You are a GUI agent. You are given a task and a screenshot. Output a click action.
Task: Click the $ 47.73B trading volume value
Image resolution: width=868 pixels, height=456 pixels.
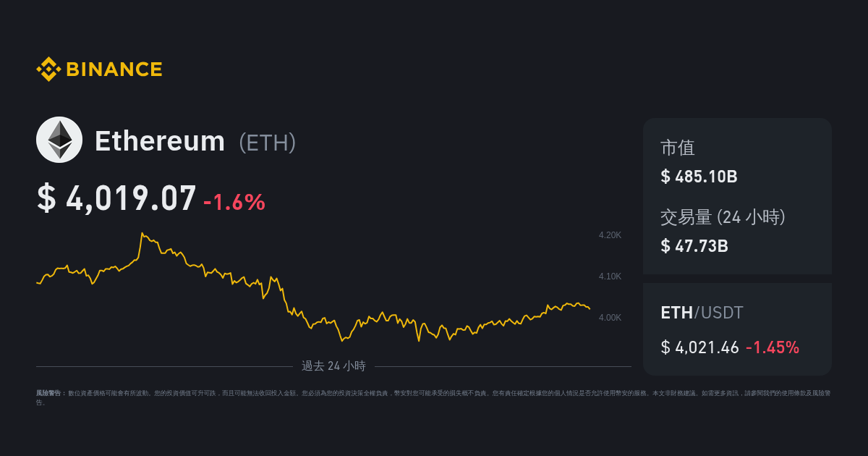click(694, 246)
